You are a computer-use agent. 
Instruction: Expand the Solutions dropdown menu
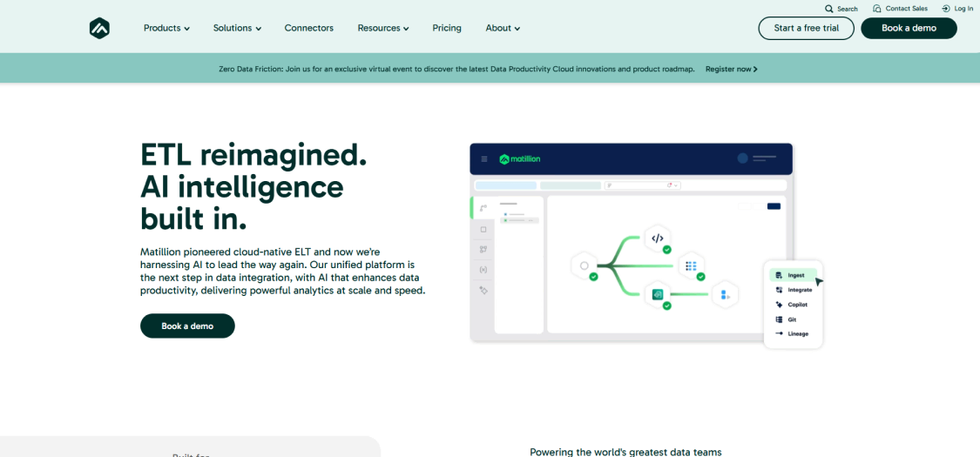point(237,28)
